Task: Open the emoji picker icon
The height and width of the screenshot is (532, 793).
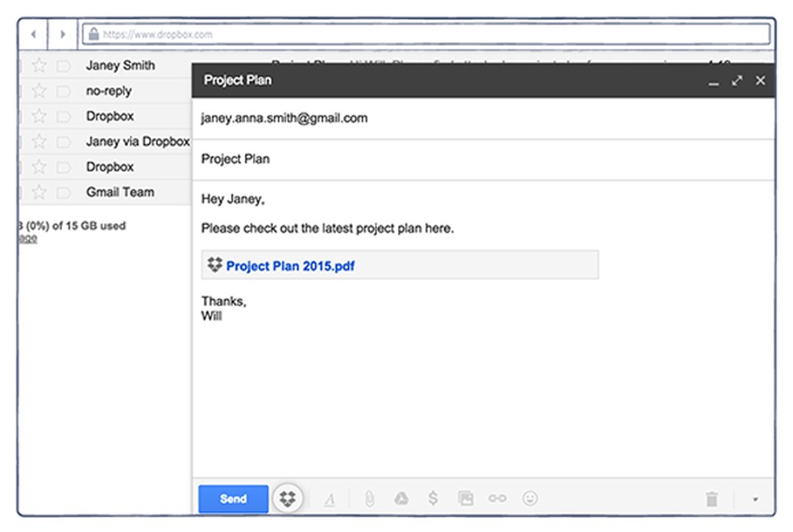Action: tap(530, 499)
